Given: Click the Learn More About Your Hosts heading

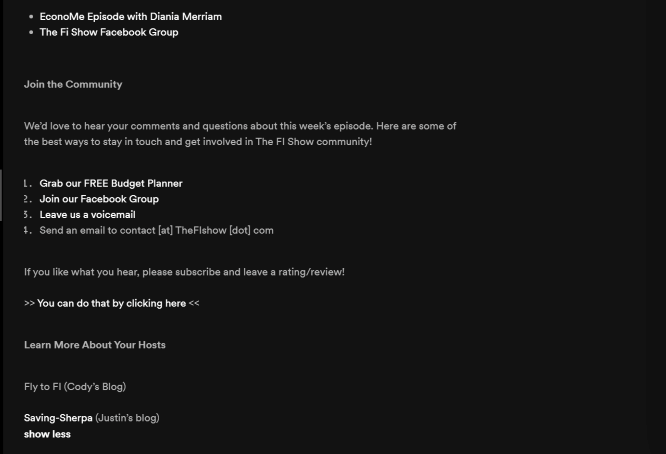Looking at the screenshot, I should (x=95, y=345).
